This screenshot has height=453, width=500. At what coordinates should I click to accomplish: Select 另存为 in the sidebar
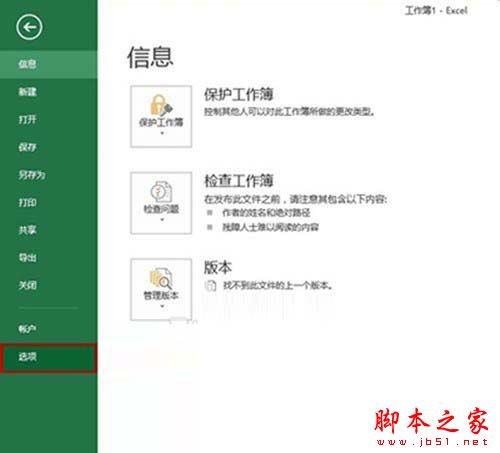click(x=49, y=175)
